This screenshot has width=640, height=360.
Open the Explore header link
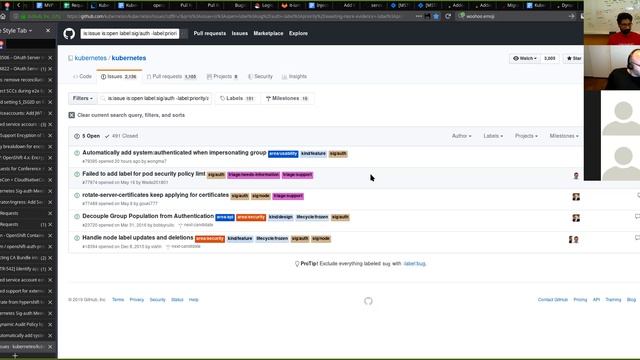pyautogui.click(x=298, y=33)
